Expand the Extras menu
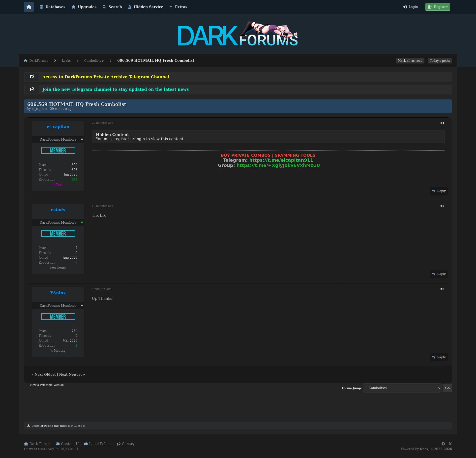Viewport: 476px width, 458px height. coord(178,7)
